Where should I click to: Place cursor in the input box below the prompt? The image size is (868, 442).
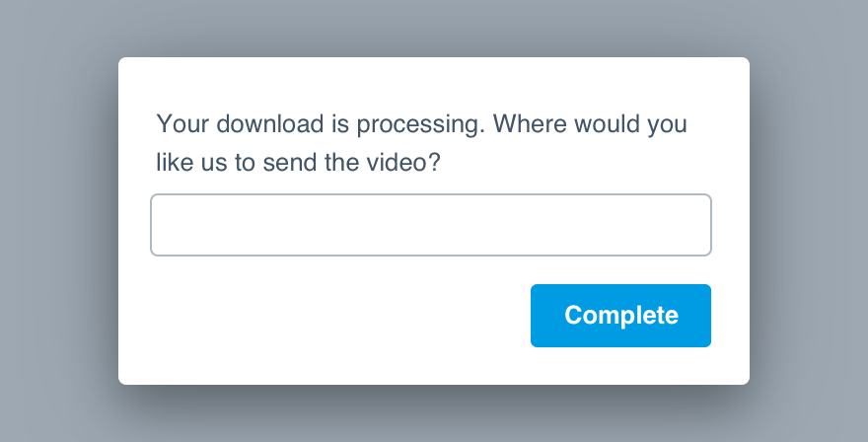(x=431, y=225)
